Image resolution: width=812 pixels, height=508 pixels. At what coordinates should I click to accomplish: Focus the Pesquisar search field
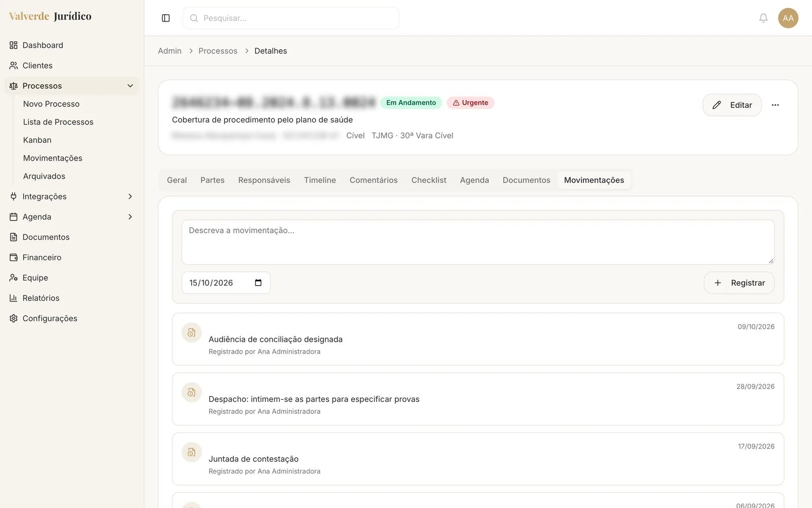click(x=291, y=18)
